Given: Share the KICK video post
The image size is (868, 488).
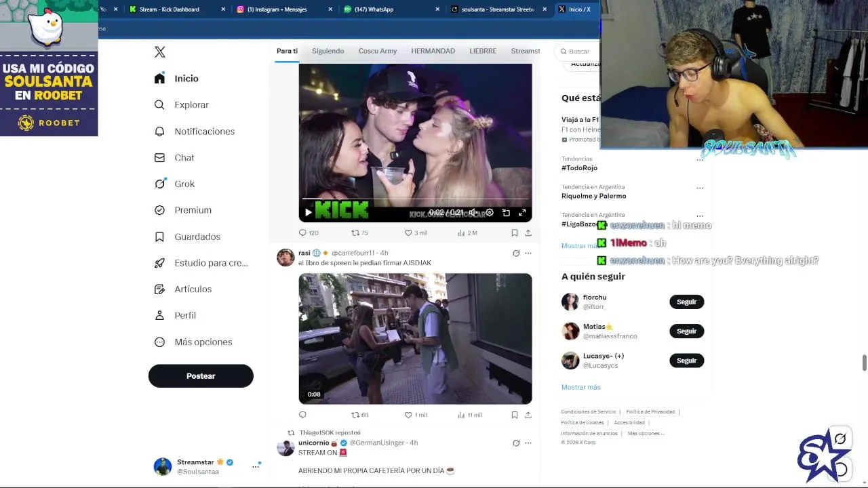Looking at the screenshot, I should click(x=528, y=233).
